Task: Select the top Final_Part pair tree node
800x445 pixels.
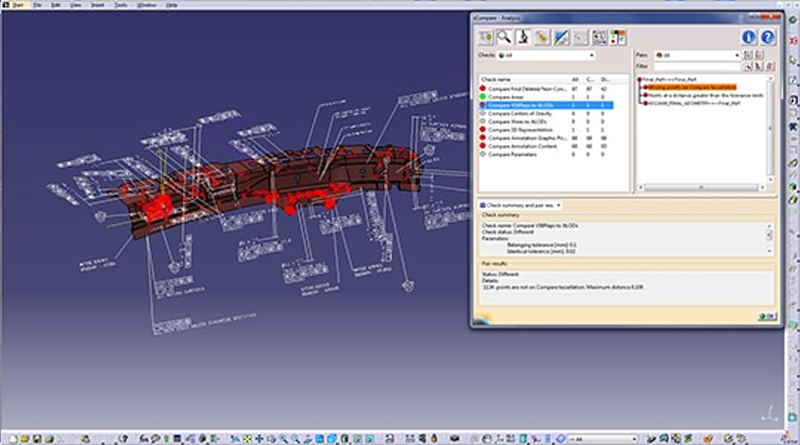Action: (669, 80)
